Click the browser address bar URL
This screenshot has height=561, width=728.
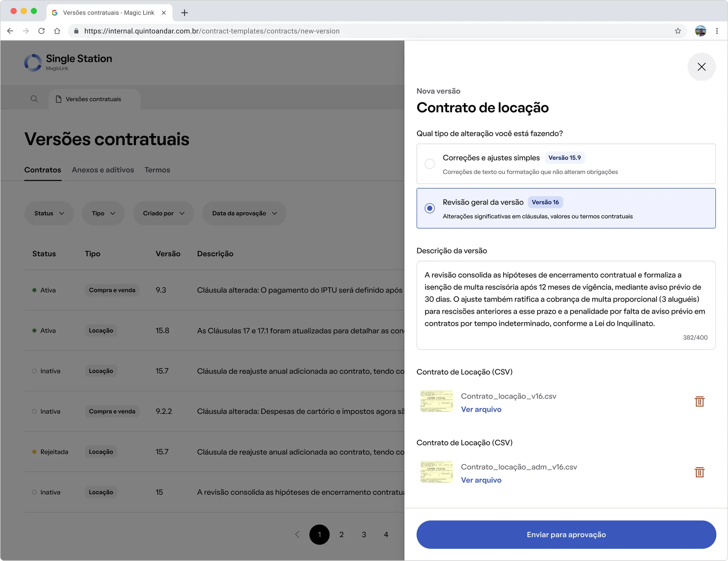212,31
